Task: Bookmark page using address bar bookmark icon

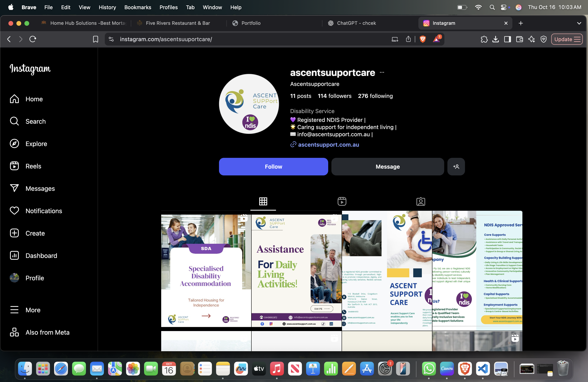Action: click(95, 39)
